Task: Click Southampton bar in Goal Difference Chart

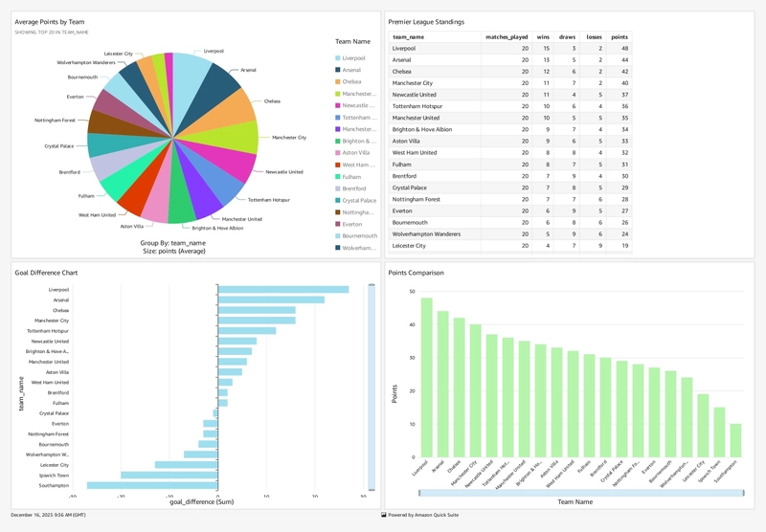Action: tap(152, 486)
